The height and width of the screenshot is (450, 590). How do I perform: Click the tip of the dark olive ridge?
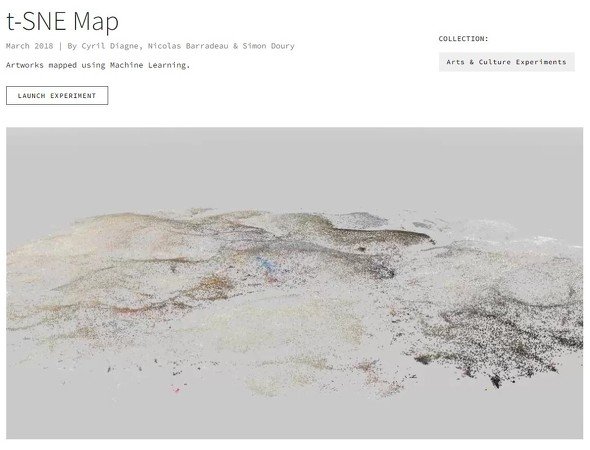[428, 239]
